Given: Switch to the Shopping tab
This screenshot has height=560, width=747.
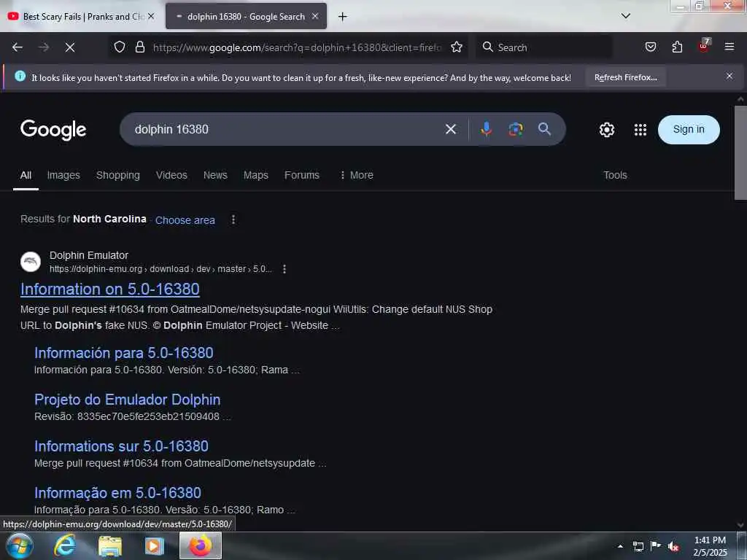Looking at the screenshot, I should coord(118,175).
